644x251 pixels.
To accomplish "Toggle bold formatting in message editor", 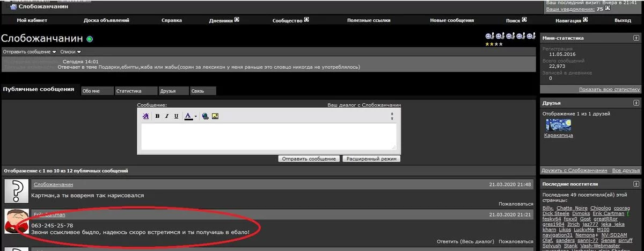I will pos(158,116).
